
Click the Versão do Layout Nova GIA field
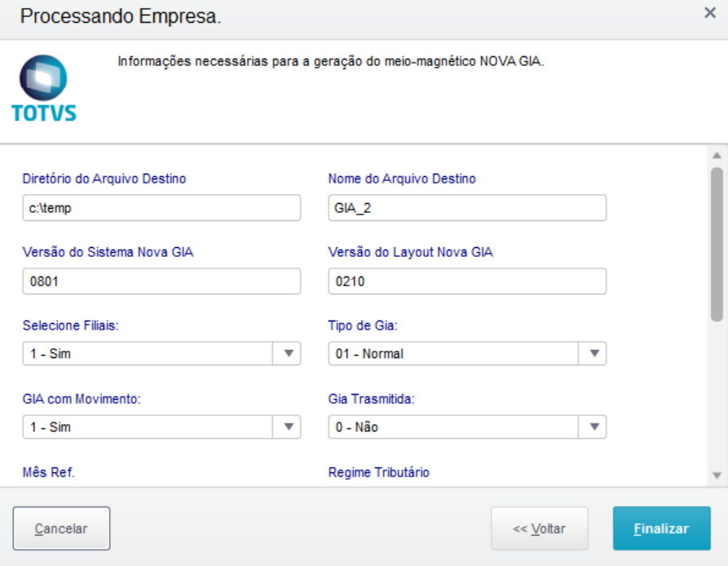[467, 281]
